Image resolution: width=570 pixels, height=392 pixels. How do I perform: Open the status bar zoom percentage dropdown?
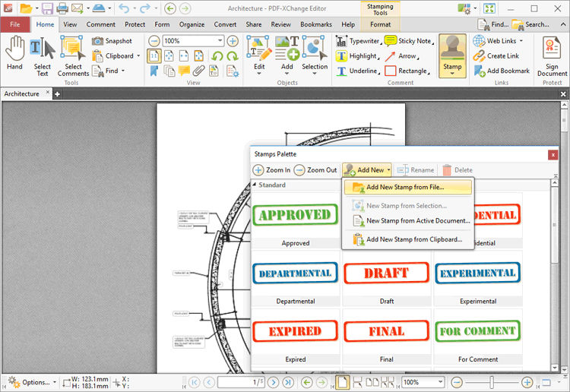(441, 382)
